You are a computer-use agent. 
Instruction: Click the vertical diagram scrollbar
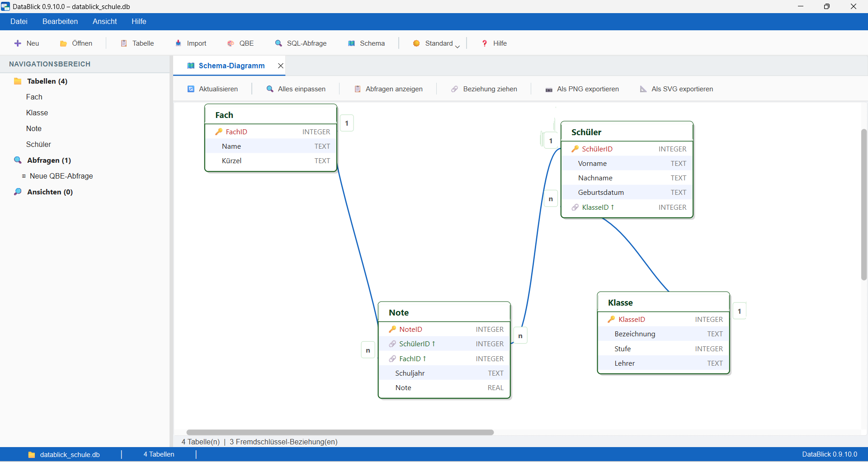point(864,204)
